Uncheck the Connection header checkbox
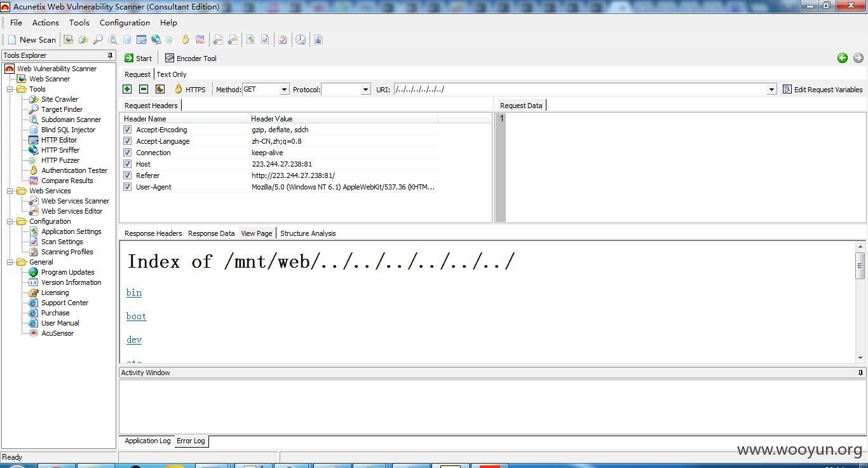 click(127, 153)
